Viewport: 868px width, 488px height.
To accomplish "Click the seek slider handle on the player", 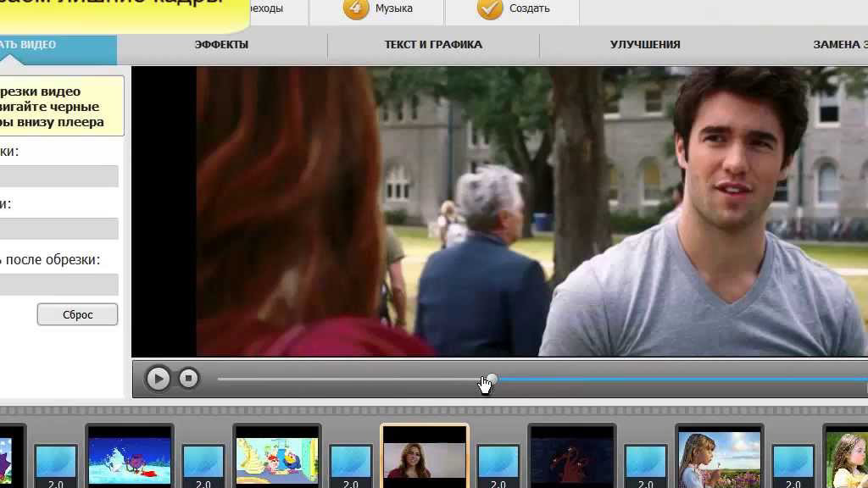I will [491, 379].
